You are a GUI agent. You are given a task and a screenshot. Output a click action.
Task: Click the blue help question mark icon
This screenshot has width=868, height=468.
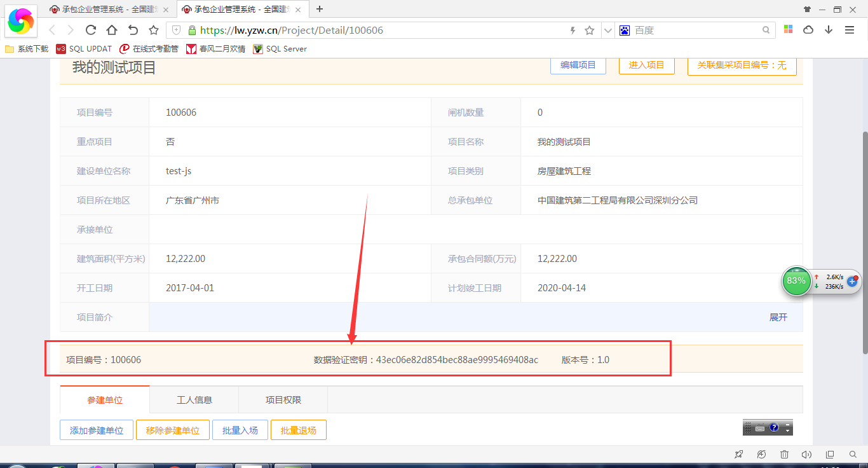(x=774, y=428)
